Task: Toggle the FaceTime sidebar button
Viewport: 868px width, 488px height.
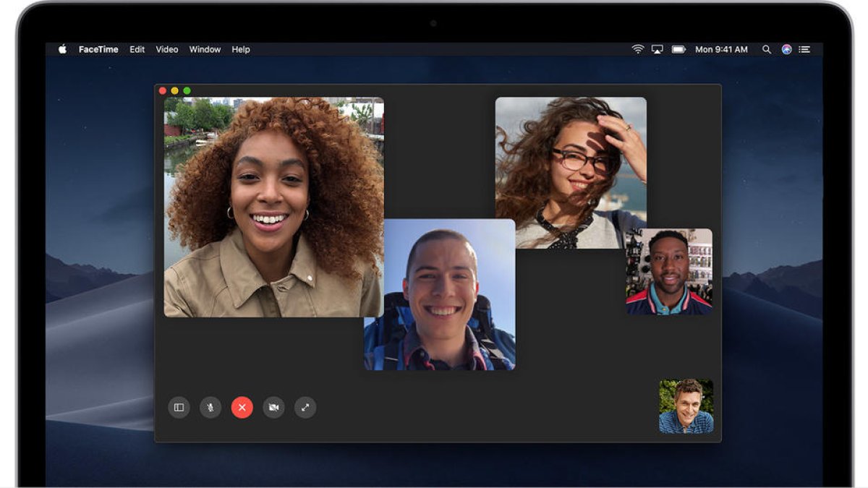Action: [179, 407]
